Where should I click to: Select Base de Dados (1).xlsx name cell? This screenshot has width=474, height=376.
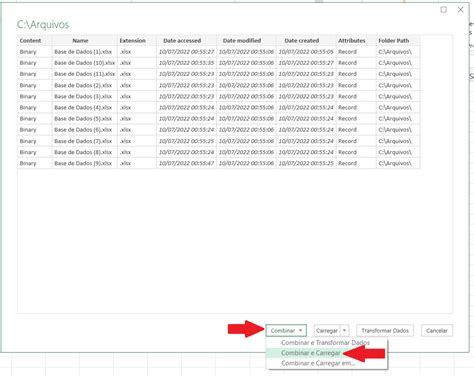(x=83, y=52)
